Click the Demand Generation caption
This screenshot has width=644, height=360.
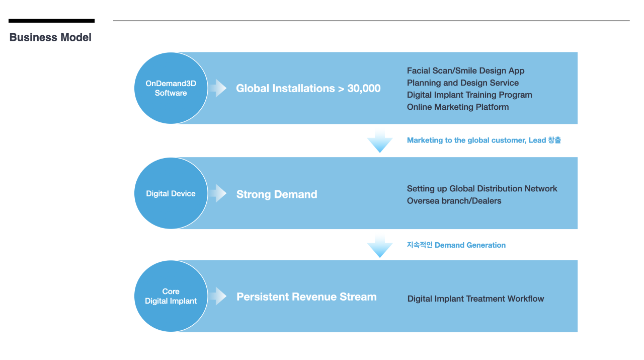456,245
